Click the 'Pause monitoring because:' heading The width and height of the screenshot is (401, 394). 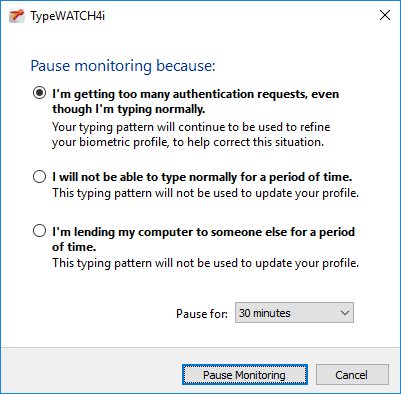(x=123, y=66)
